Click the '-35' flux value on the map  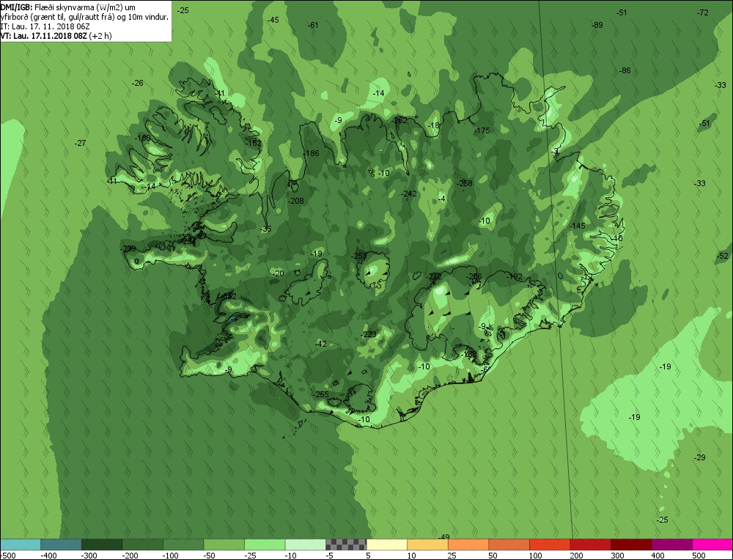[265, 229]
